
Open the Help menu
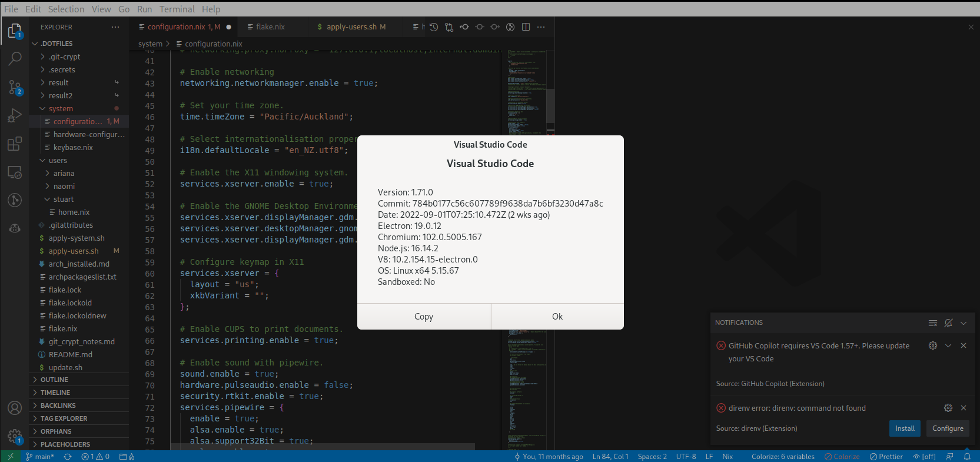211,9
